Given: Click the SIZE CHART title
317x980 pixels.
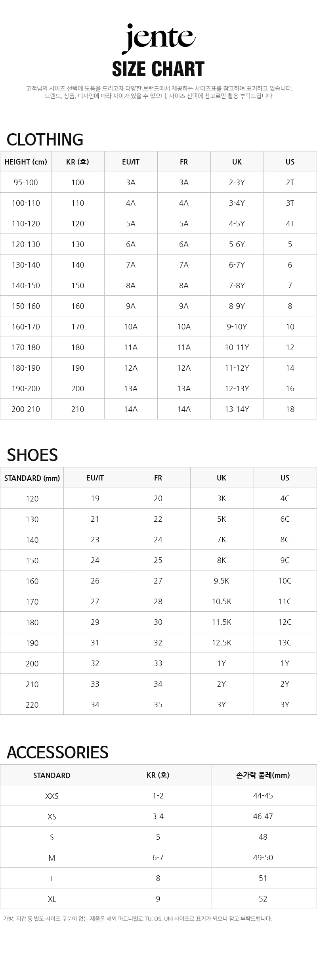Looking at the screenshot, I should coord(158,69).
